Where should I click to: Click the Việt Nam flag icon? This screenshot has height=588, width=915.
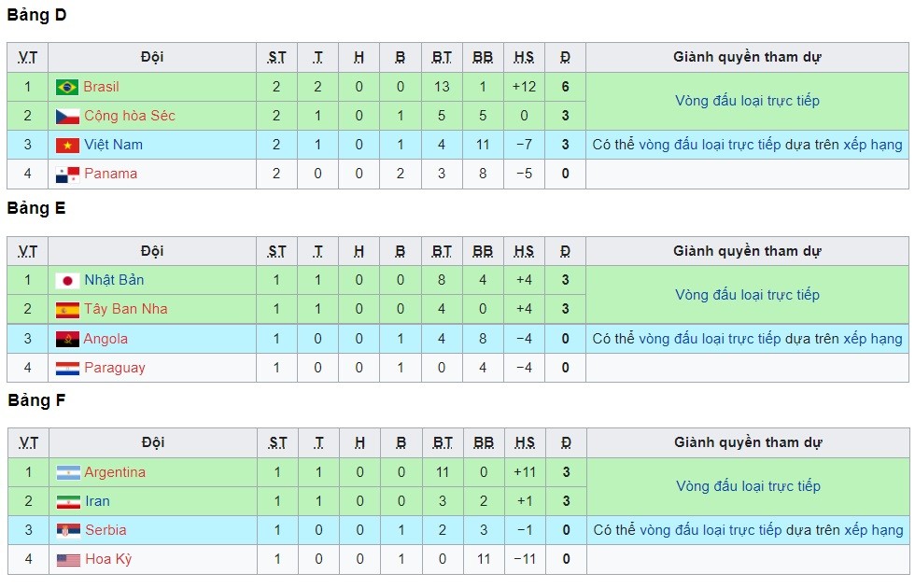tap(67, 145)
